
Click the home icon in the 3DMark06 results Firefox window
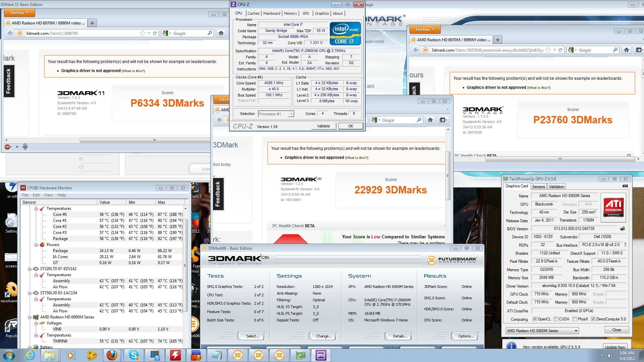(430, 120)
